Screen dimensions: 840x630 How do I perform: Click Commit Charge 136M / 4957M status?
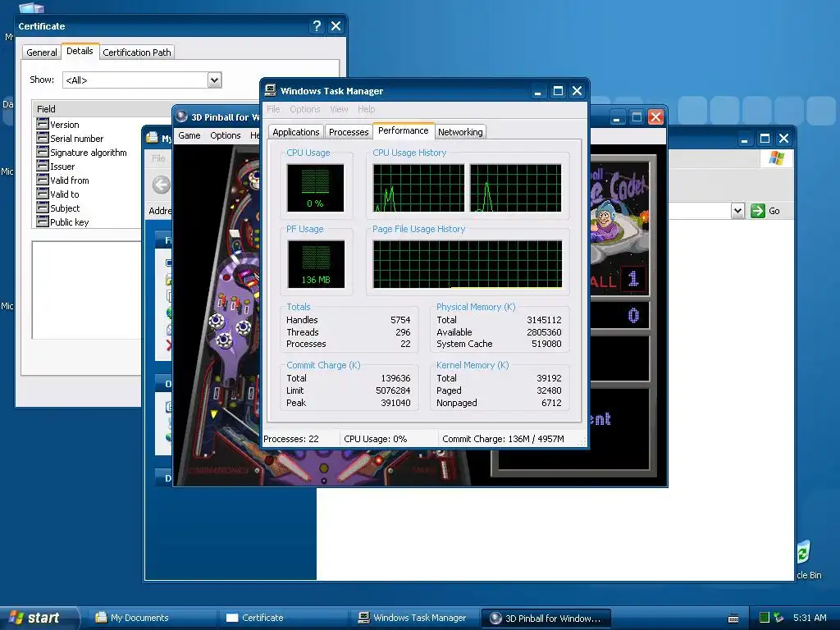pos(503,439)
